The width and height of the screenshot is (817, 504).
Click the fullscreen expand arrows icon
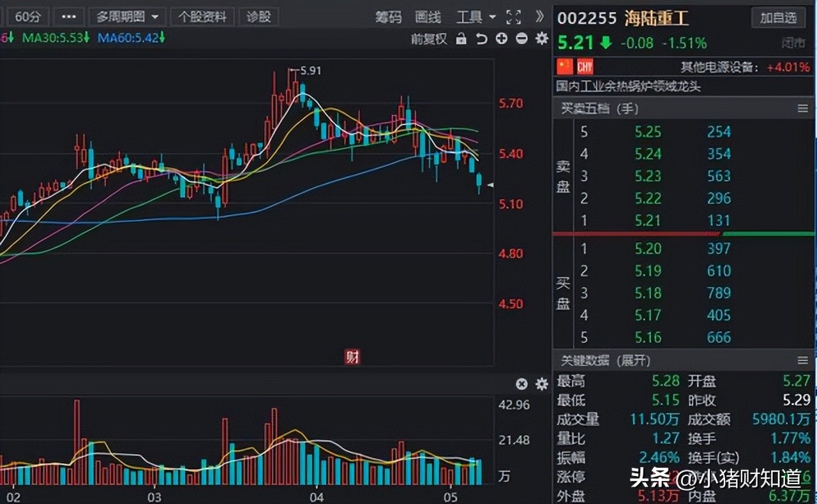[513, 17]
